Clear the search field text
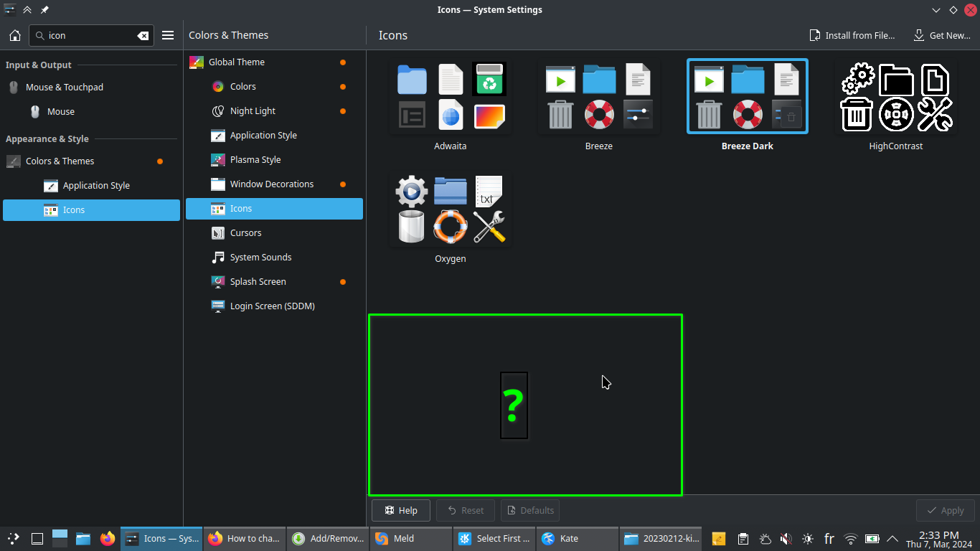Image resolution: width=980 pixels, height=551 pixels. pyautogui.click(x=143, y=35)
